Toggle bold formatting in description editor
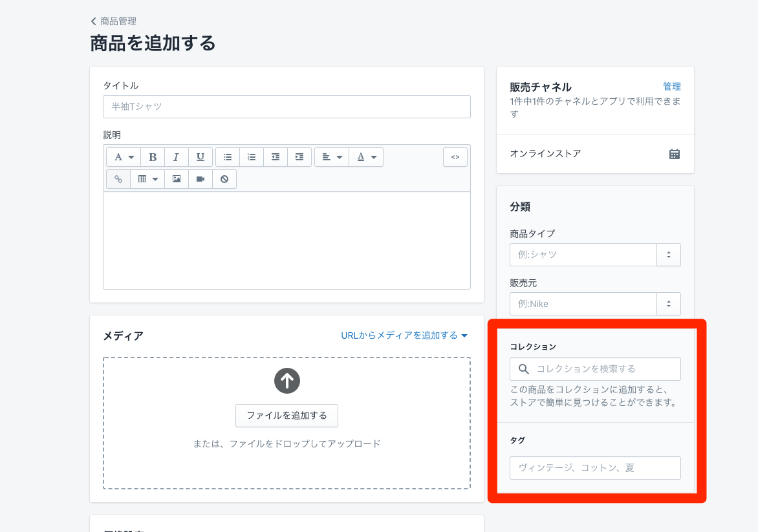The width and height of the screenshot is (758, 532). (153, 157)
